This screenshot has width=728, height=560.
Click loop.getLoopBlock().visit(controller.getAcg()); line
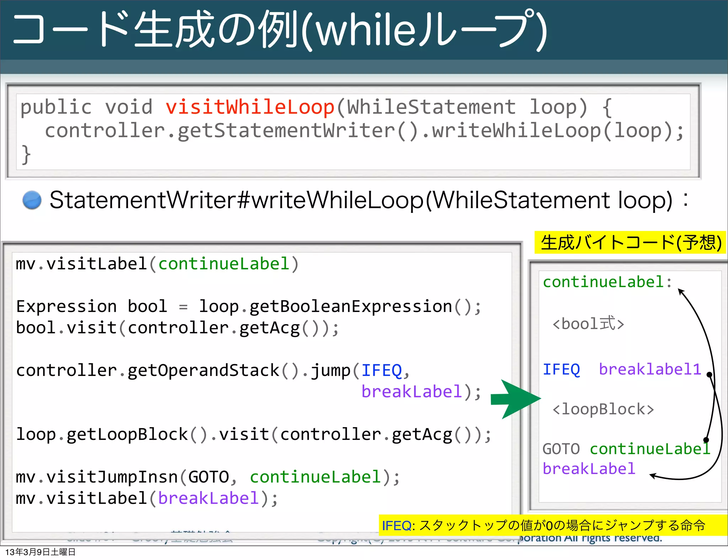254,435
